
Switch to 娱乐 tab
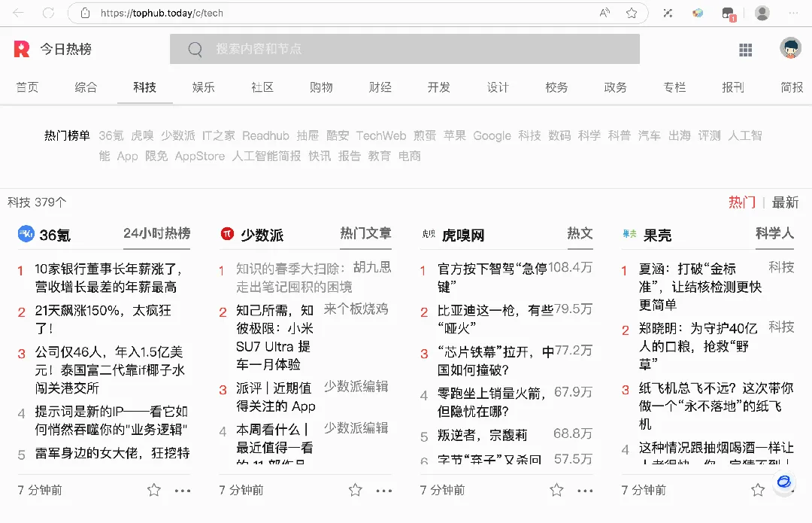(204, 87)
